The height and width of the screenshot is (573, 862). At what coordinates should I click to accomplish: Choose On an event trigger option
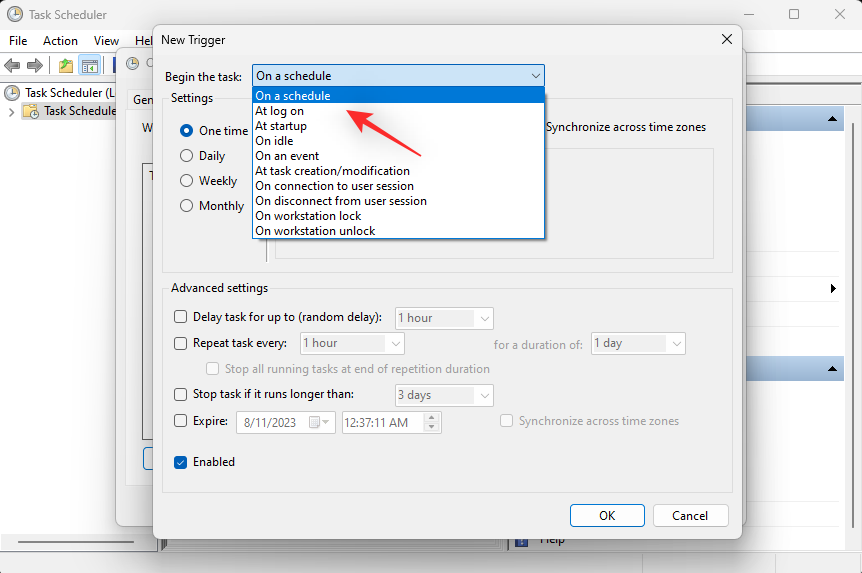[399, 156]
